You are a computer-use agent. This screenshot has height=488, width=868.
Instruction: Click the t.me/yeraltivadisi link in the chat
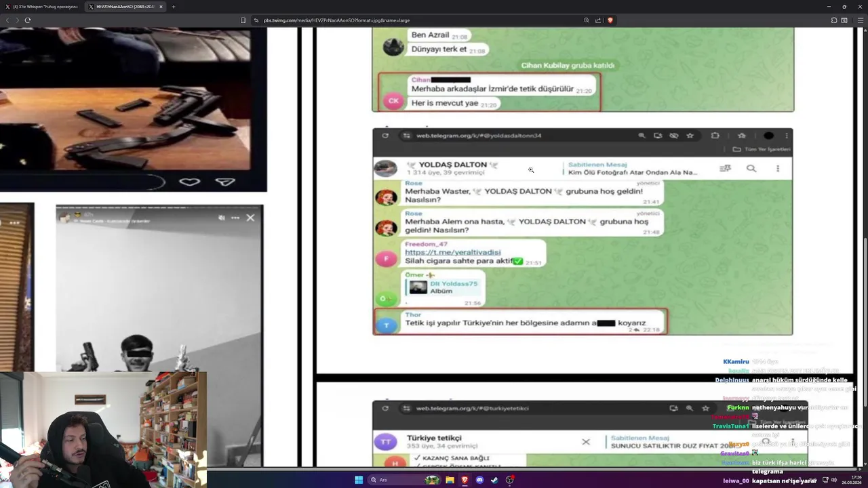click(x=453, y=252)
